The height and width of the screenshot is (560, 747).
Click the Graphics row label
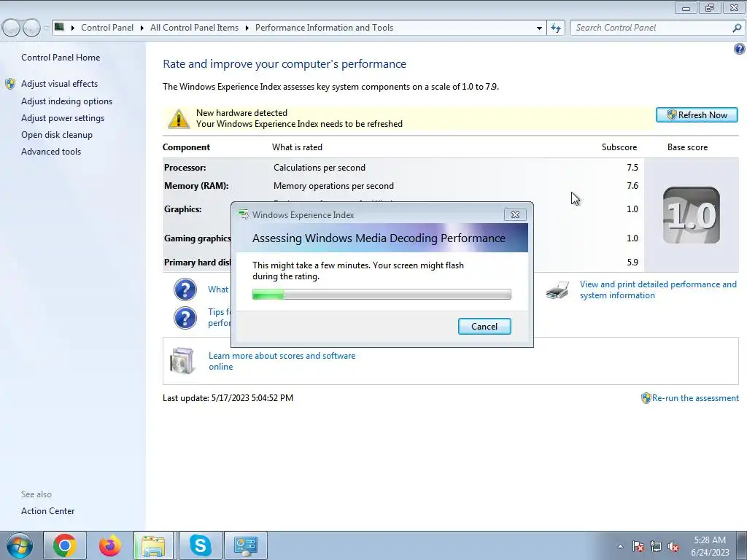[x=182, y=209]
